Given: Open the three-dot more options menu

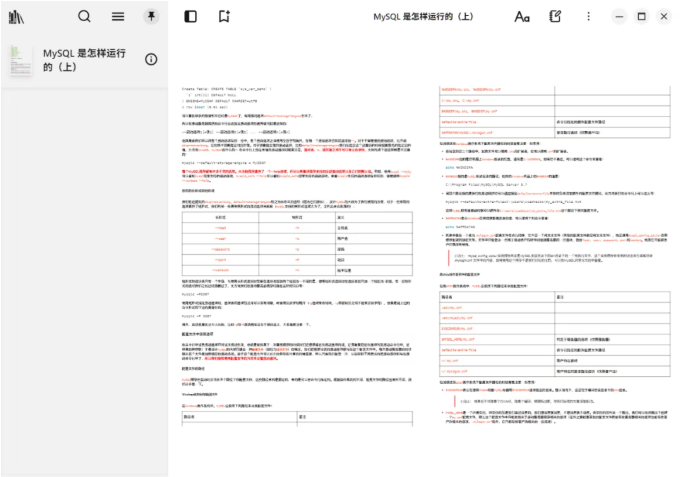Looking at the screenshot, I should [588, 17].
